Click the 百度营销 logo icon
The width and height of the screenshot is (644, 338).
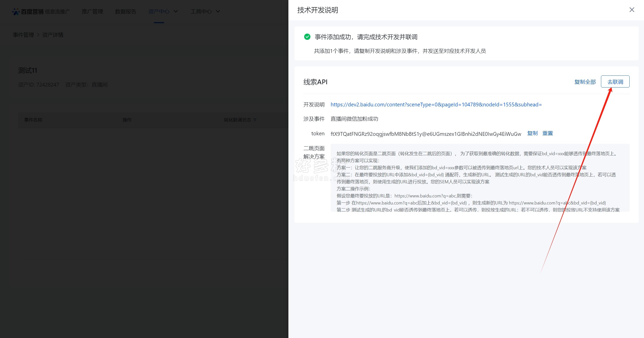point(16,12)
